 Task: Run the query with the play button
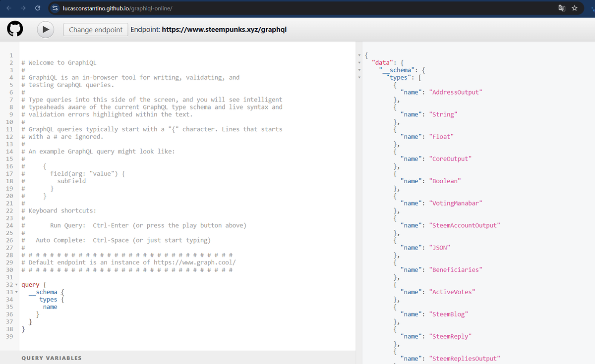pyautogui.click(x=46, y=30)
